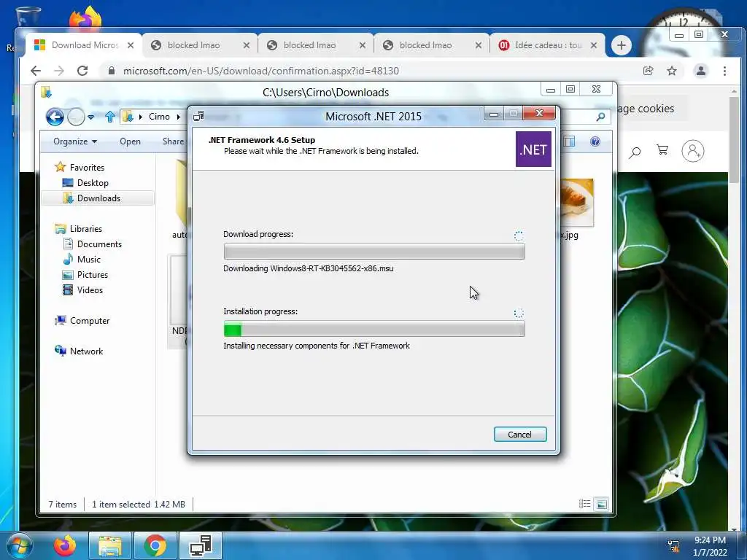Click Explorer back button

pos(55,117)
